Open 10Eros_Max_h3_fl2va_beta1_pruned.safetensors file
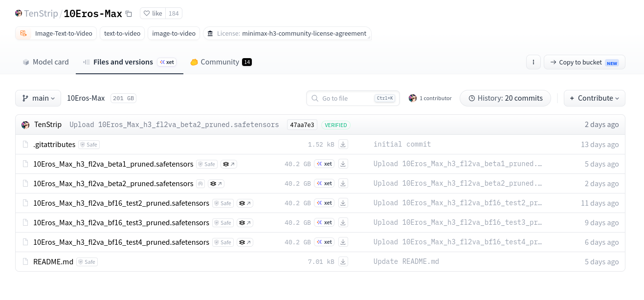The height and width of the screenshot is (300, 644). pyautogui.click(x=113, y=164)
